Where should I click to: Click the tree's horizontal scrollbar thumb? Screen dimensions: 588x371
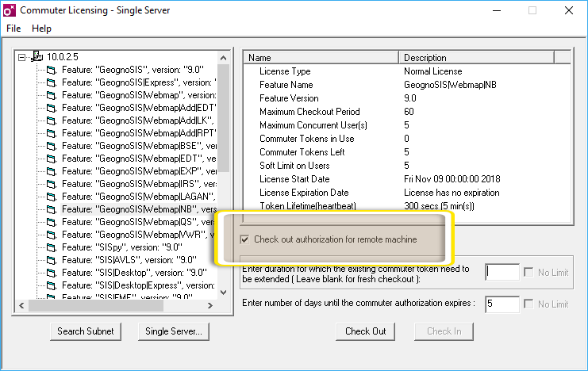tap(96, 305)
